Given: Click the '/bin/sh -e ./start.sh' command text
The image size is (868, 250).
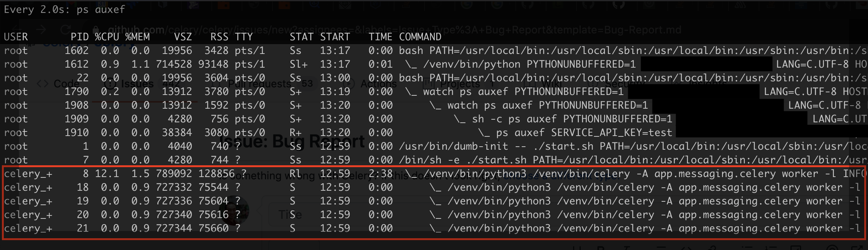Looking at the screenshot, I should click(463, 160).
